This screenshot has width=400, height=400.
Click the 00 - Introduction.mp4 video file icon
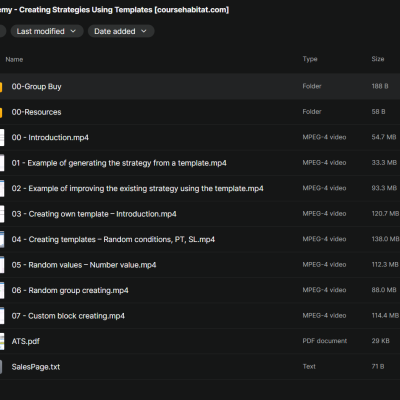2,138
